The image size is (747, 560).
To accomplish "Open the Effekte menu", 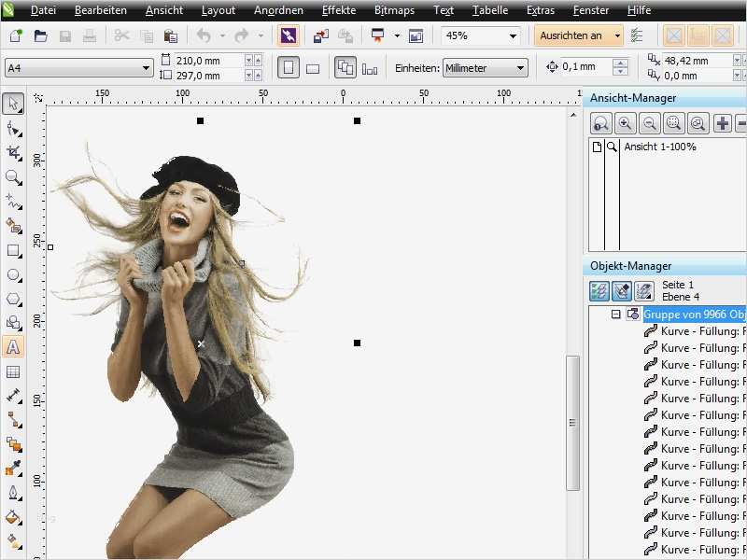I will pyautogui.click(x=338, y=11).
